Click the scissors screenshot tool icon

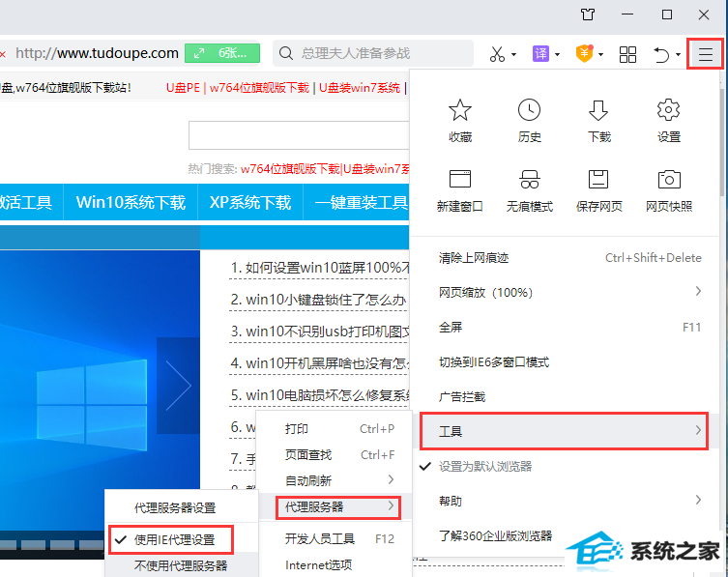point(497,54)
